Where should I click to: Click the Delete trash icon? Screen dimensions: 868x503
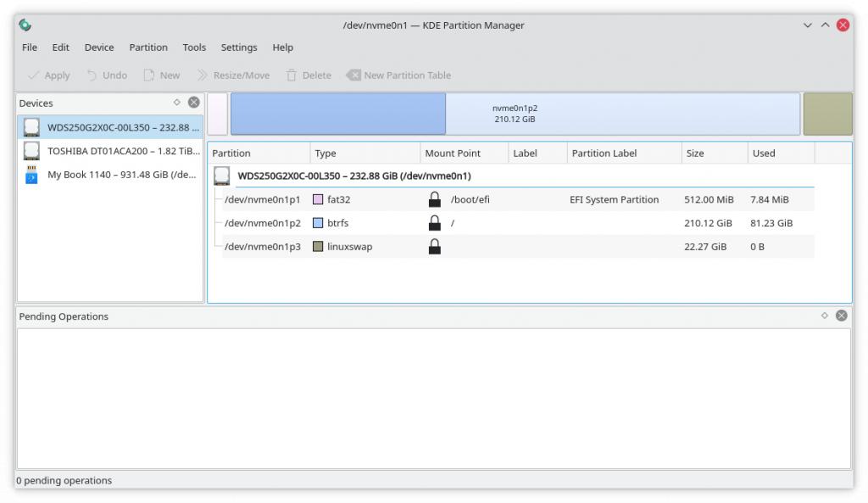point(292,75)
